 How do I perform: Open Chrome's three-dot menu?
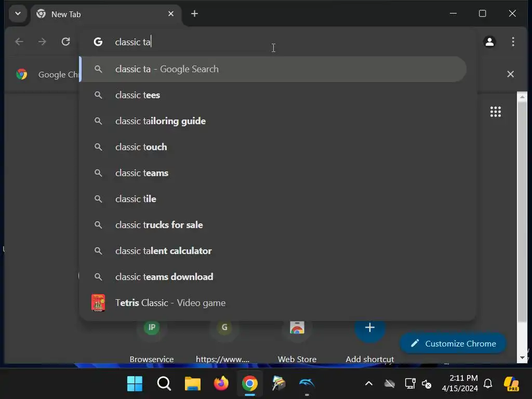click(513, 42)
